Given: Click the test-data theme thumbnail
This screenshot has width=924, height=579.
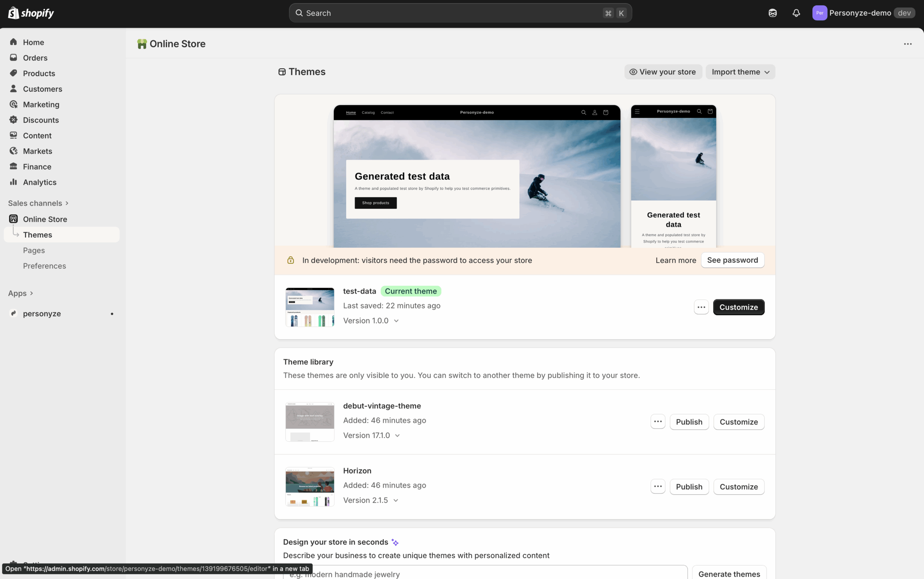Looking at the screenshot, I should point(310,307).
